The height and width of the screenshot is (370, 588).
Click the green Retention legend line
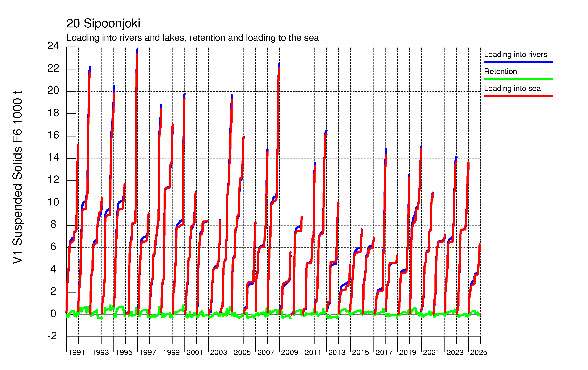[518, 79]
